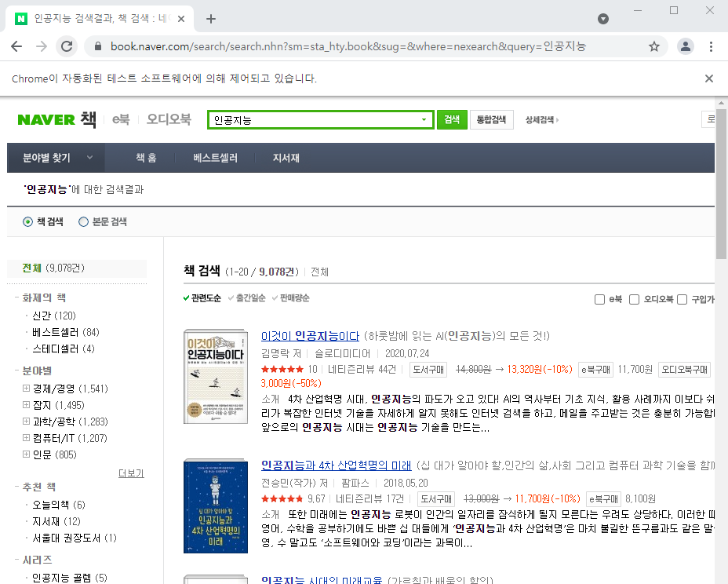Screen dimensions: 728x584
Task: Sort results by 관련도순
Action: [x=202, y=297]
